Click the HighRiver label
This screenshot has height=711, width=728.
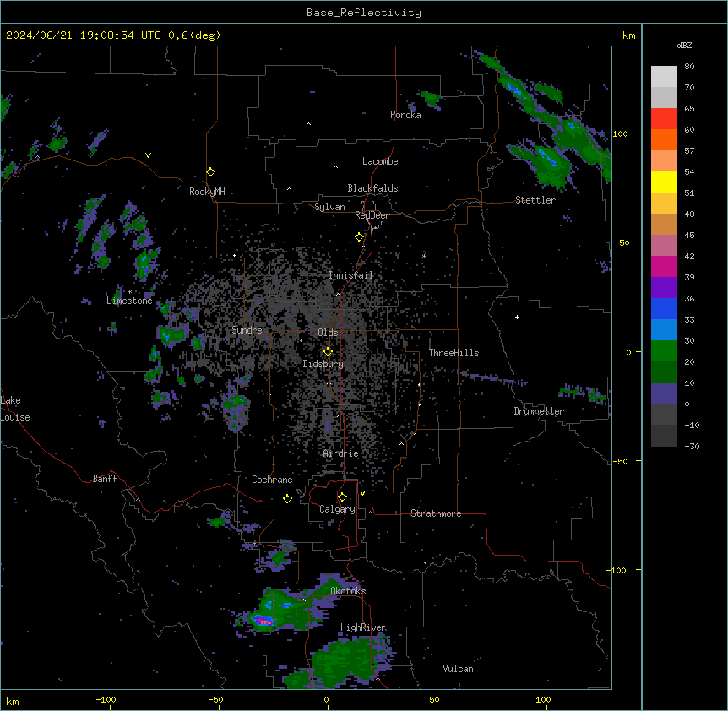[363, 627]
